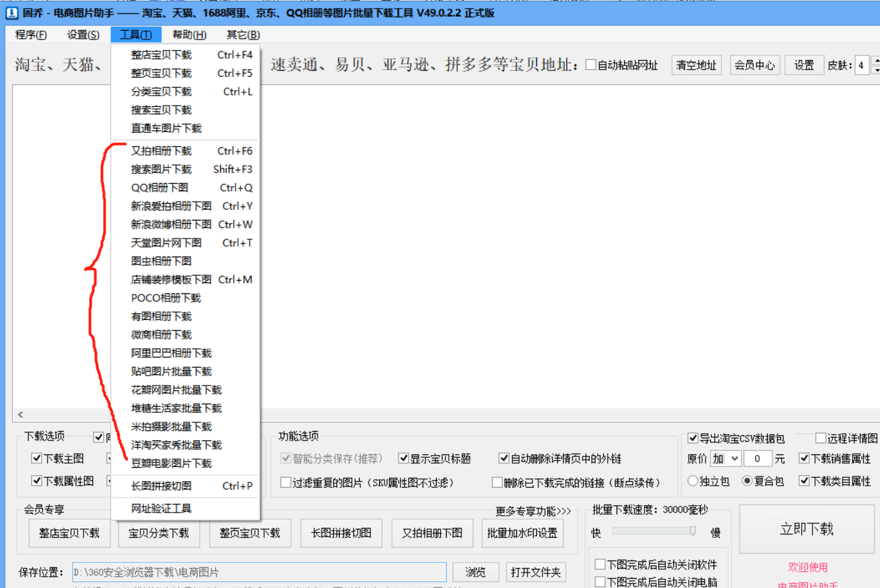Toggle 下载主图 checkbox
Viewport: 880px width, 588px height.
pos(37,458)
